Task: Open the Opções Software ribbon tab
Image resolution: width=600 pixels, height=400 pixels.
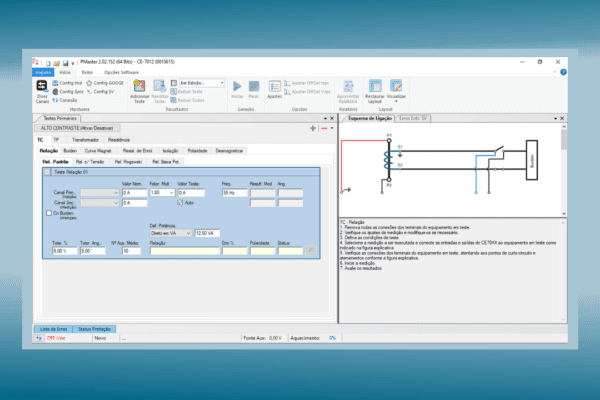Action: (x=121, y=72)
